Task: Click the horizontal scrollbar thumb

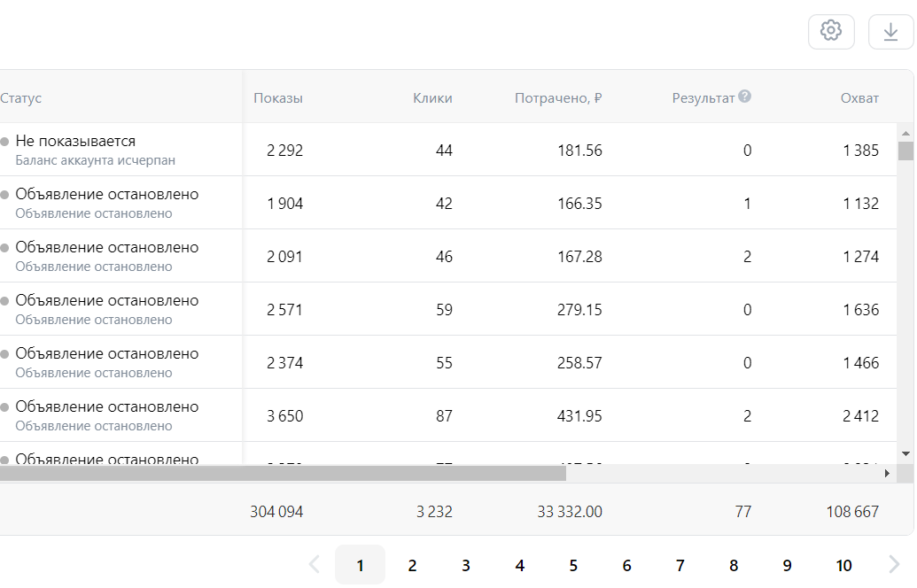Action: [283, 474]
